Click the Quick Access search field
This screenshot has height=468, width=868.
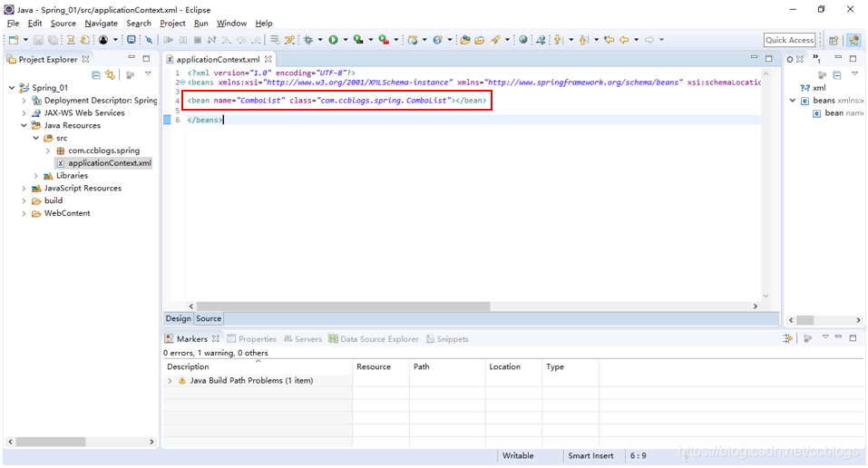pyautogui.click(x=789, y=40)
